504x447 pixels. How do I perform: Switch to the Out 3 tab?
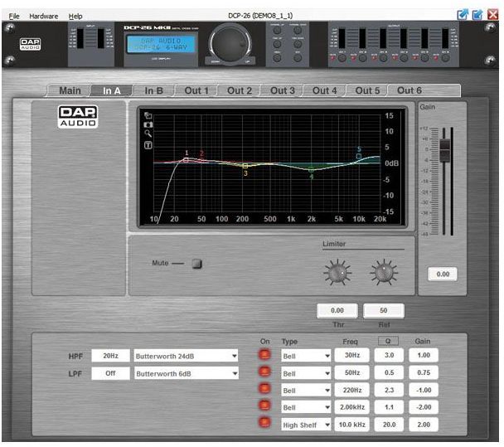tap(282, 90)
